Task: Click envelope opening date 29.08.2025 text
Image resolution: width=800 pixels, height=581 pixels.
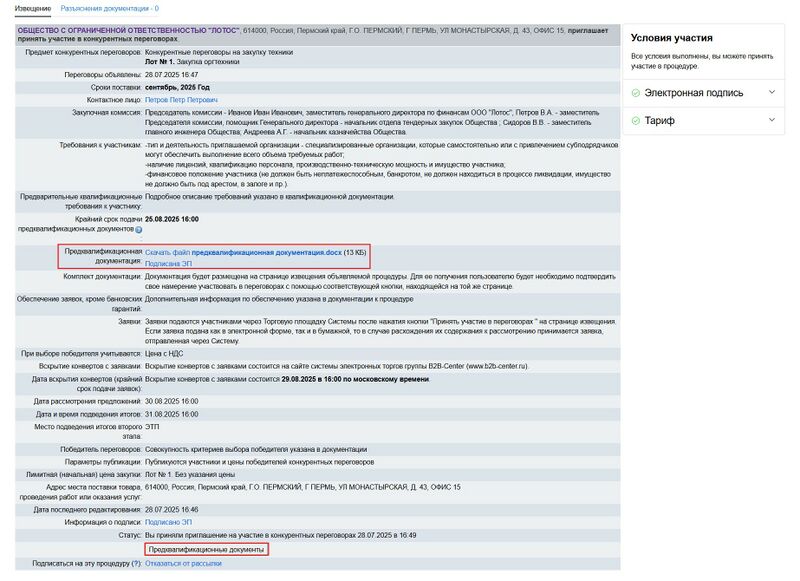Action: (x=310, y=379)
